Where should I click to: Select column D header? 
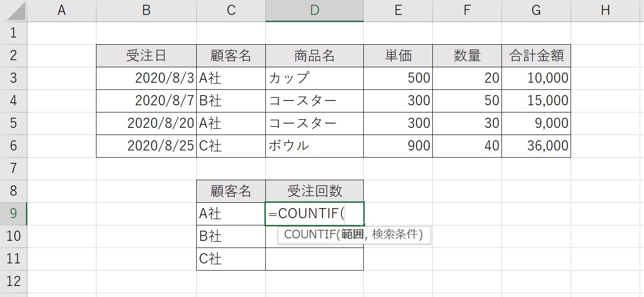click(314, 11)
